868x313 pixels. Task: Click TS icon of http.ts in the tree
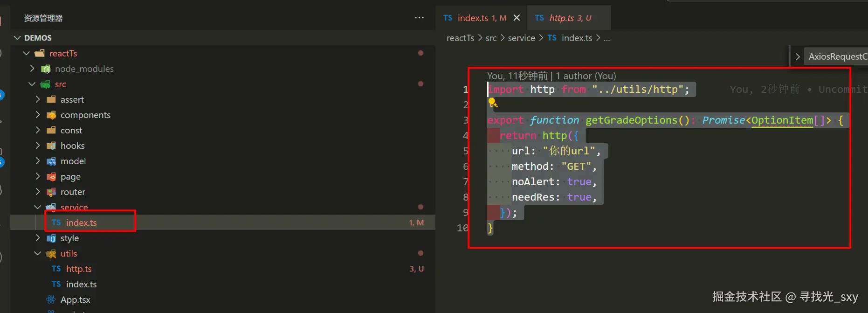point(56,269)
